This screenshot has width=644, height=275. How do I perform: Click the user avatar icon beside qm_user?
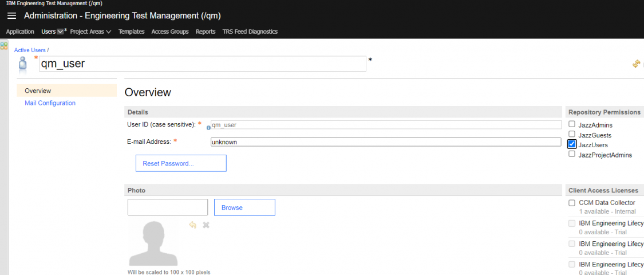[x=22, y=64]
